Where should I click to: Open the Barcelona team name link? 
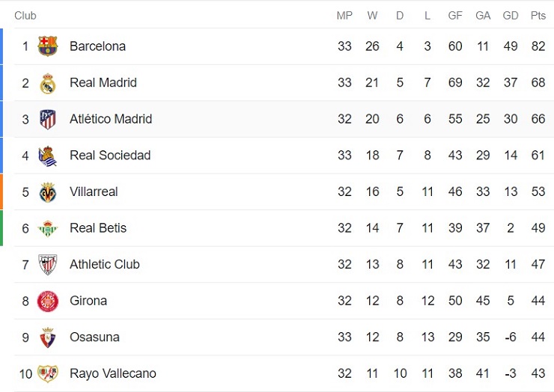click(x=97, y=46)
